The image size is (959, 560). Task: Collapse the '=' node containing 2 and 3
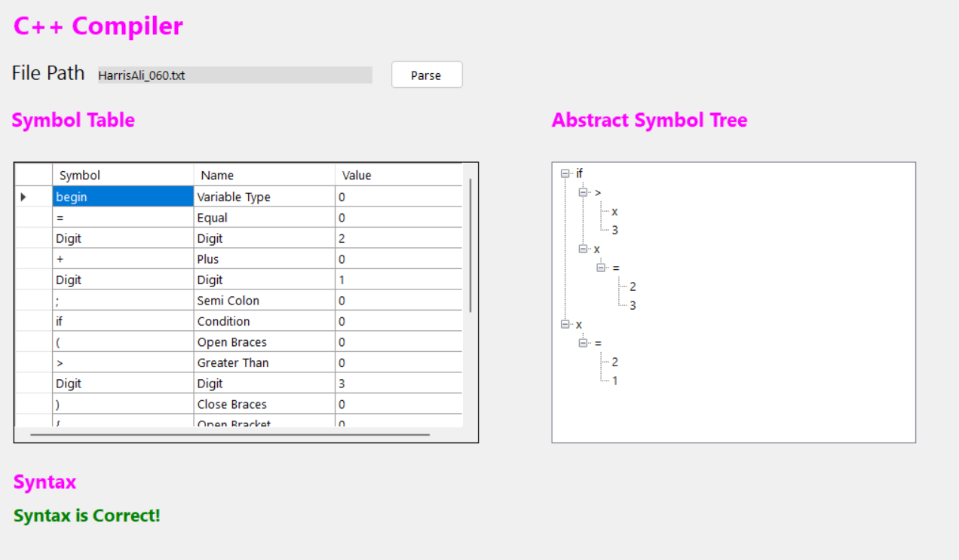(x=601, y=268)
